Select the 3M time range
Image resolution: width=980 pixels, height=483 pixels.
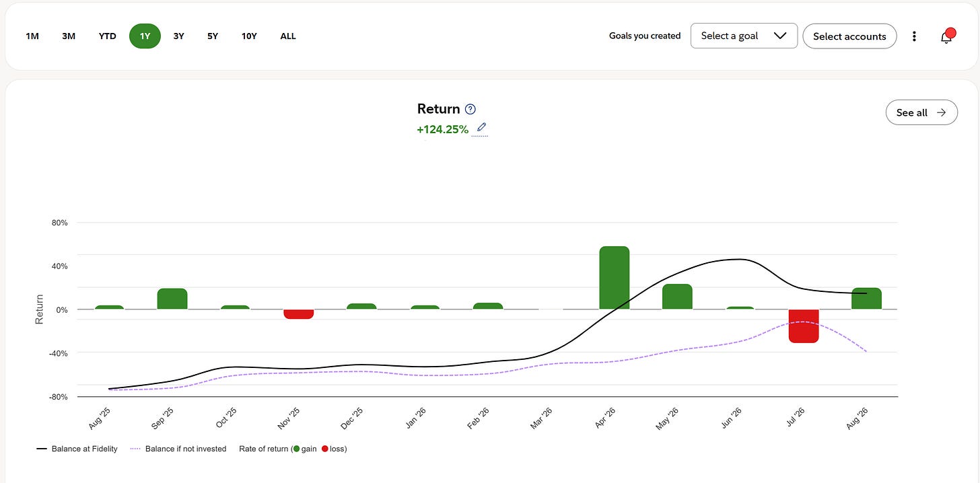pos(69,36)
